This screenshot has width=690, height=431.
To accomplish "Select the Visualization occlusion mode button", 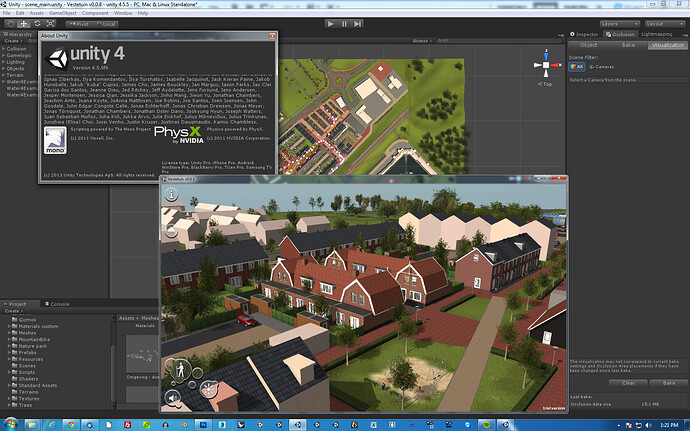I will (x=667, y=45).
